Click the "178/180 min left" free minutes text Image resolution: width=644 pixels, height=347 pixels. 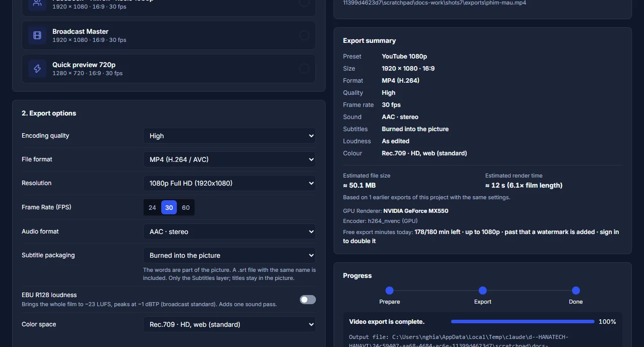pos(437,232)
